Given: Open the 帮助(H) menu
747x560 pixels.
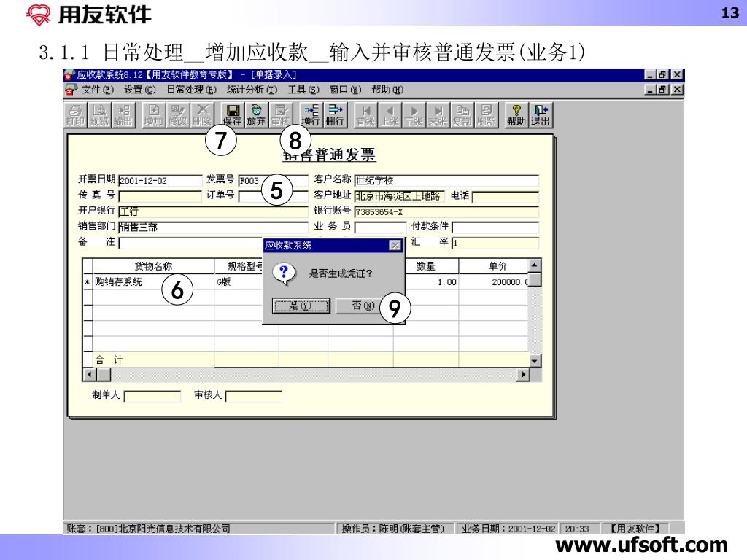Looking at the screenshot, I should pos(387,90).
